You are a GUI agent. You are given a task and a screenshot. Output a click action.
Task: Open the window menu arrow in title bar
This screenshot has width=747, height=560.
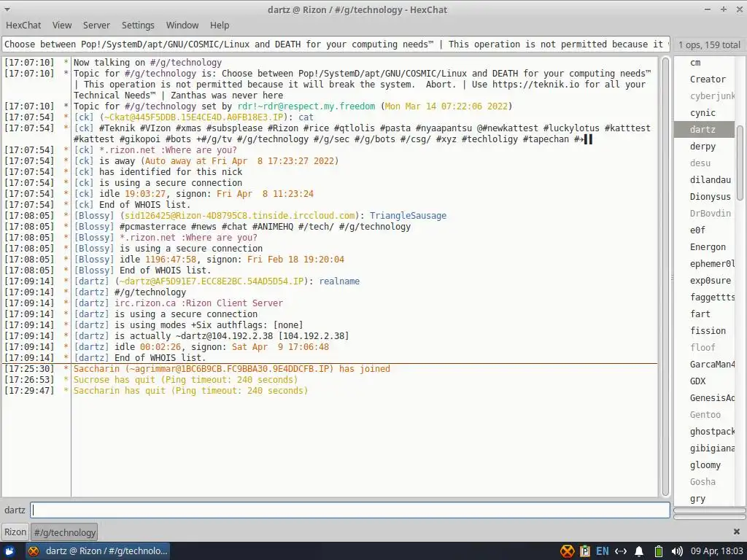click(x=7, y=9)
